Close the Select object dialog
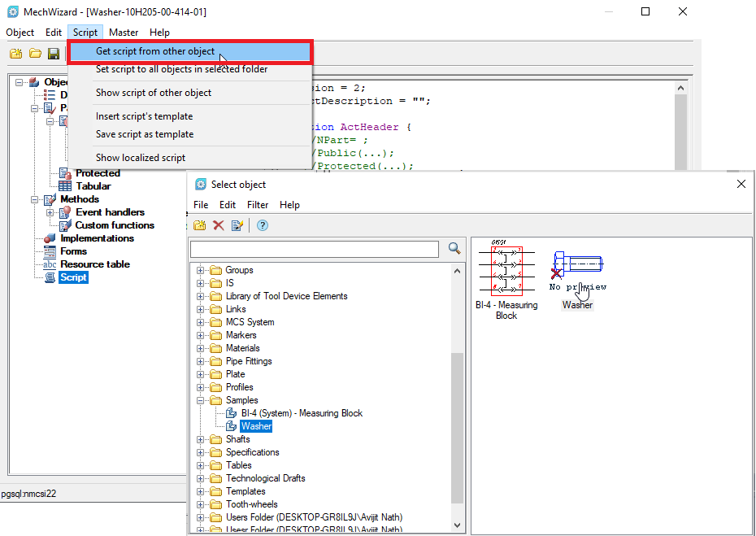 coord(741,184)
